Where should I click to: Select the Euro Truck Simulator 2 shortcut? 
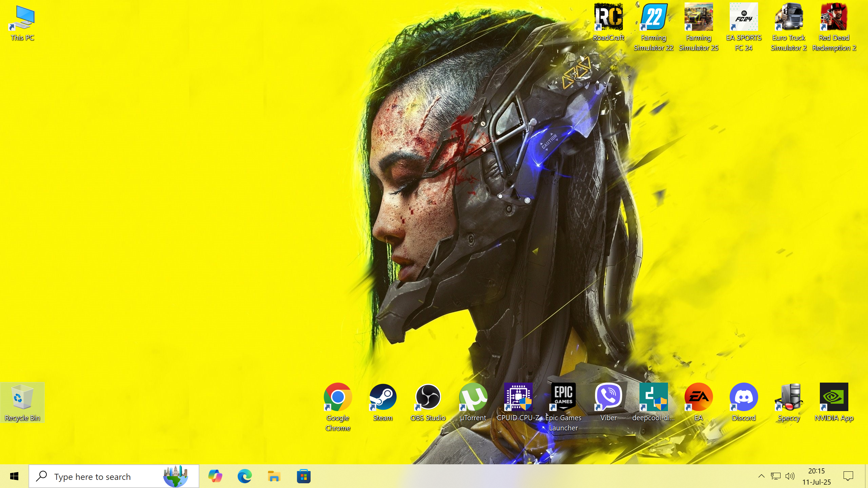[x=789, y=27]
